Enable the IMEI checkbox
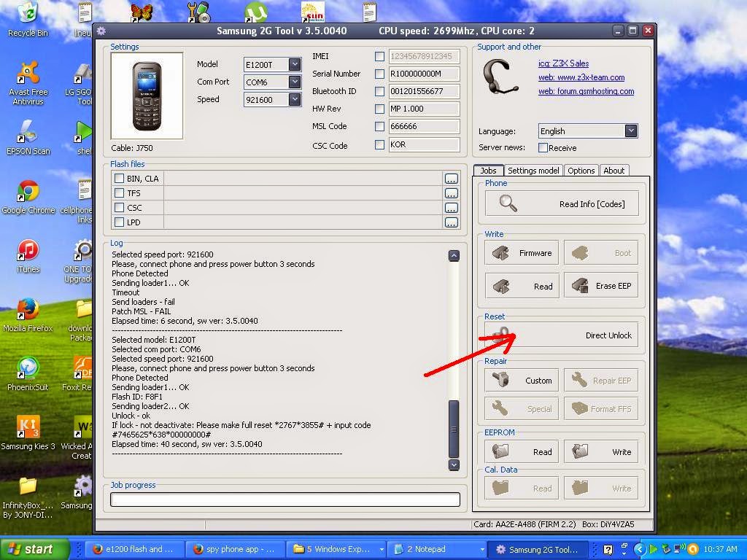The image size is (747, 560). coord(379,56)
